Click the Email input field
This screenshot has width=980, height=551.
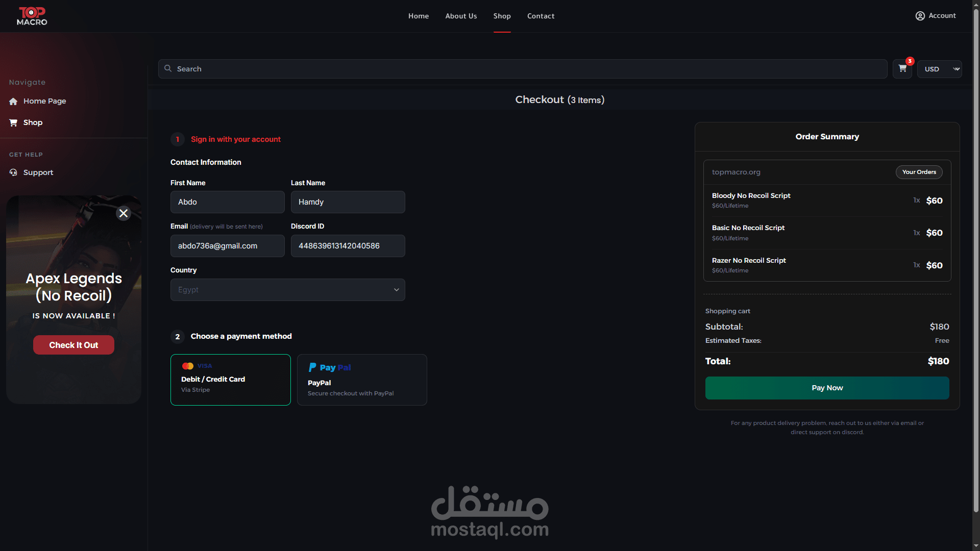[228, 246]
